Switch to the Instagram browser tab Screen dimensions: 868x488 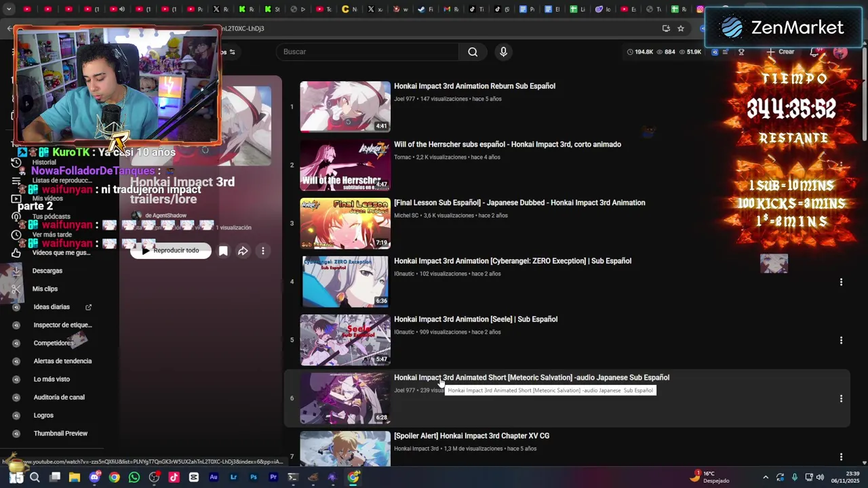pos(701,9)
